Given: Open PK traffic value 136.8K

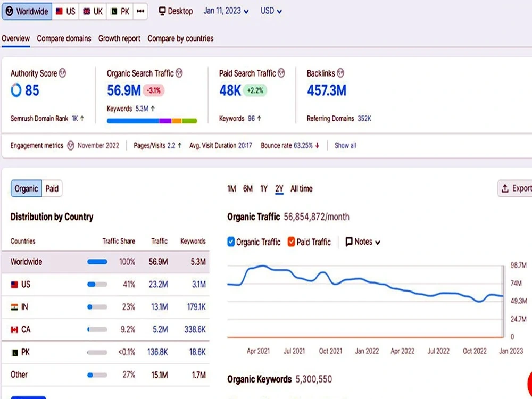Looking at the screenshot, I should click(x=157, y=352).
